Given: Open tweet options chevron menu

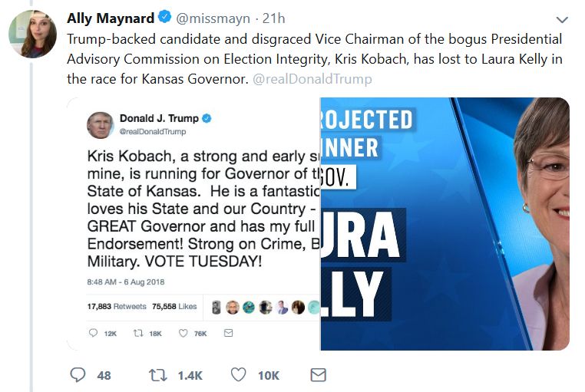Looking at the screenshot, I should coord(563,19).
